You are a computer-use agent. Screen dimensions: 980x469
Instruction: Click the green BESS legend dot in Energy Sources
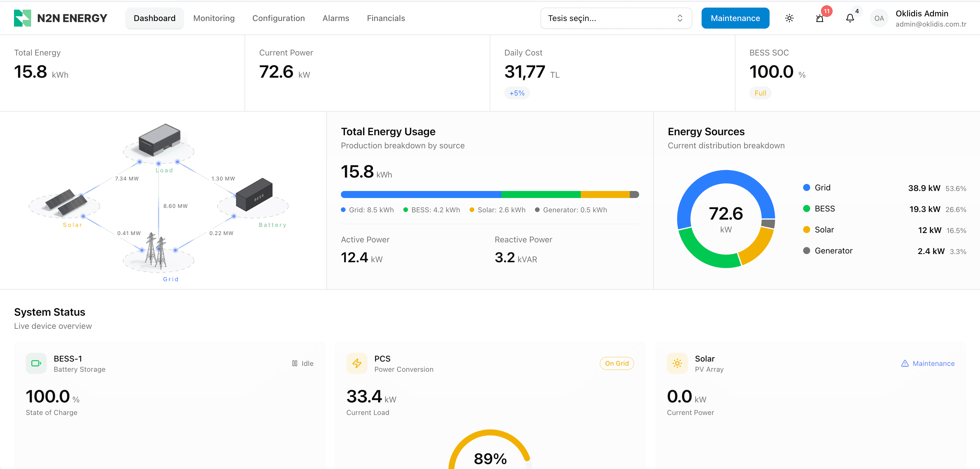click(806, 208)
